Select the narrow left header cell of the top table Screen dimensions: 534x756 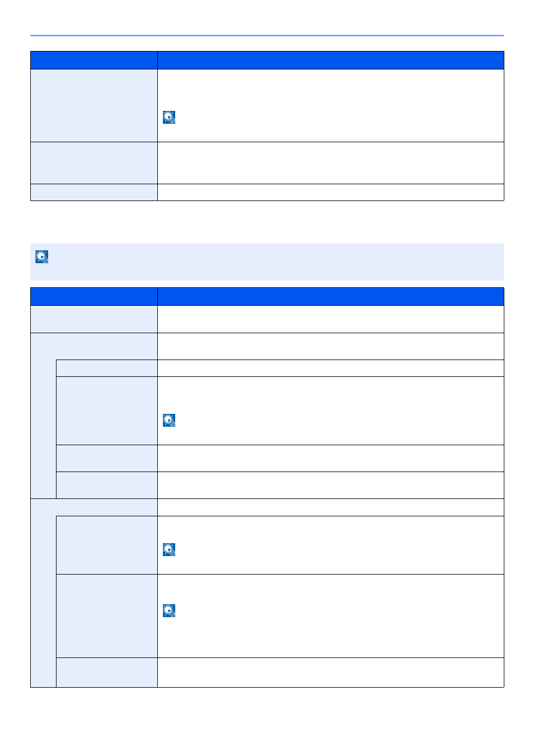click(x=94, y=60)
